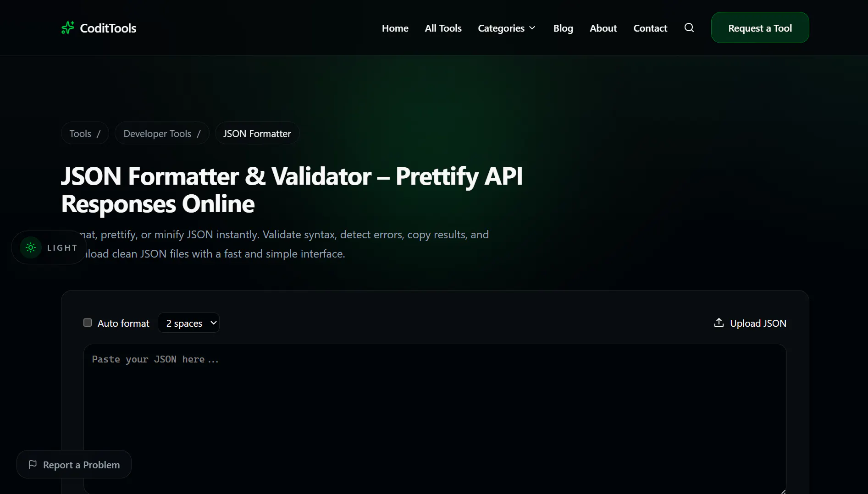
Task: Select the JSON Formatter breadcrumb
Action: click(x=257, y=133)
